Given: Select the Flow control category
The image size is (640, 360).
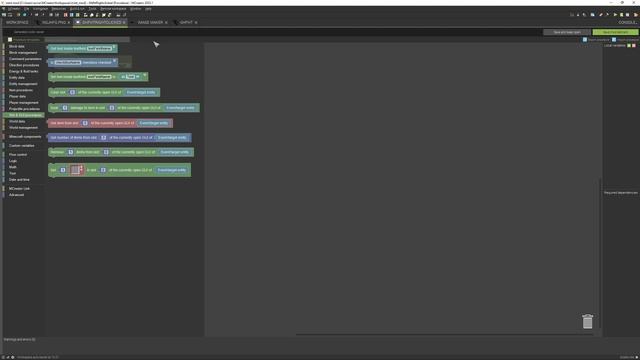Looking at the screenshot, I should [x=18, y=155].
